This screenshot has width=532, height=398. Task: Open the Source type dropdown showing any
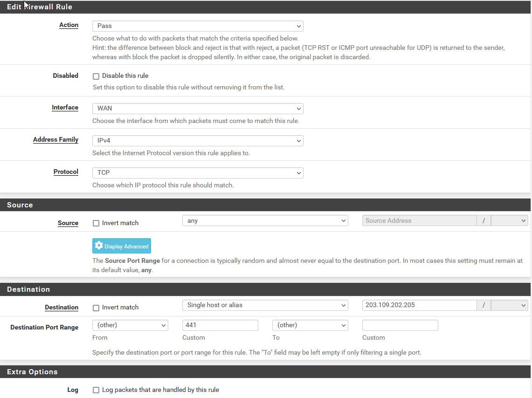point(265,221)
